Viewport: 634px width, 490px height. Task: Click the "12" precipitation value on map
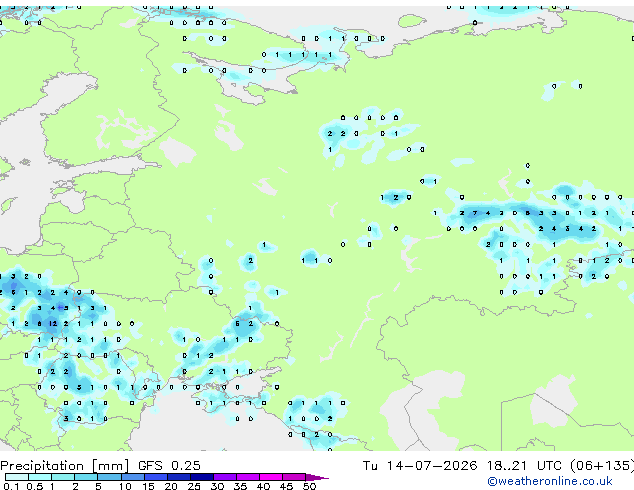pyautogui.click(x=53, y=324)
